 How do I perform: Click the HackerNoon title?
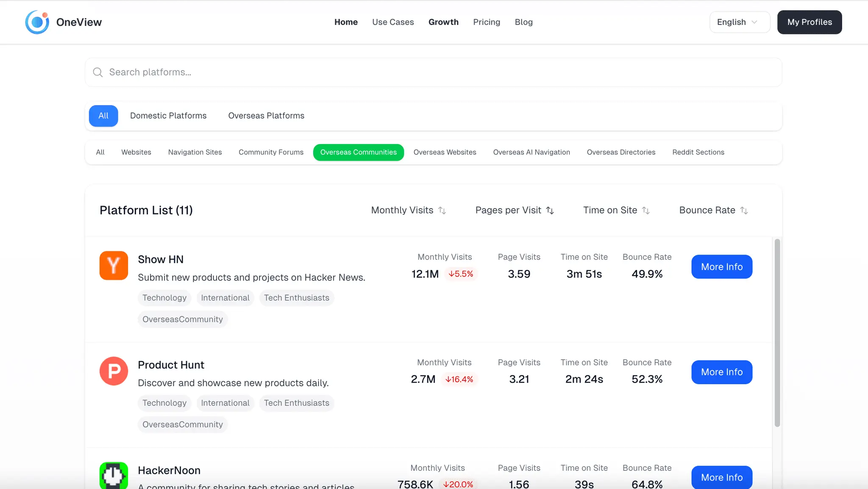point(169,470)
